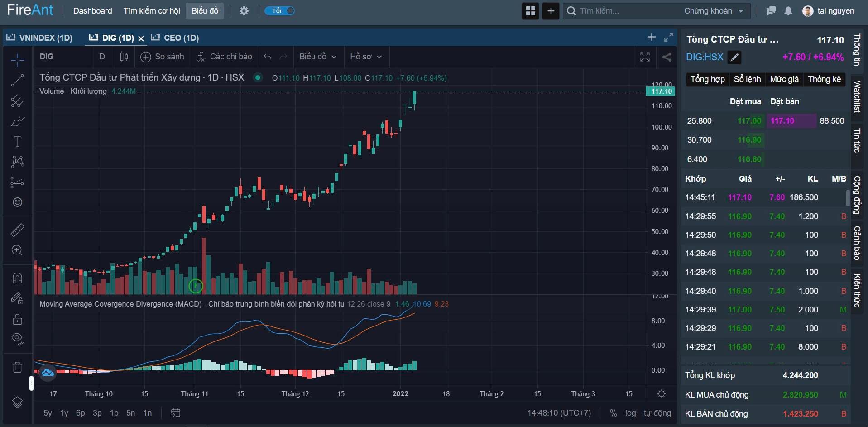This screenshot has height=427, width=868.
Task: Switch to the Sổ lệnh tab
Action: (747, 79)
